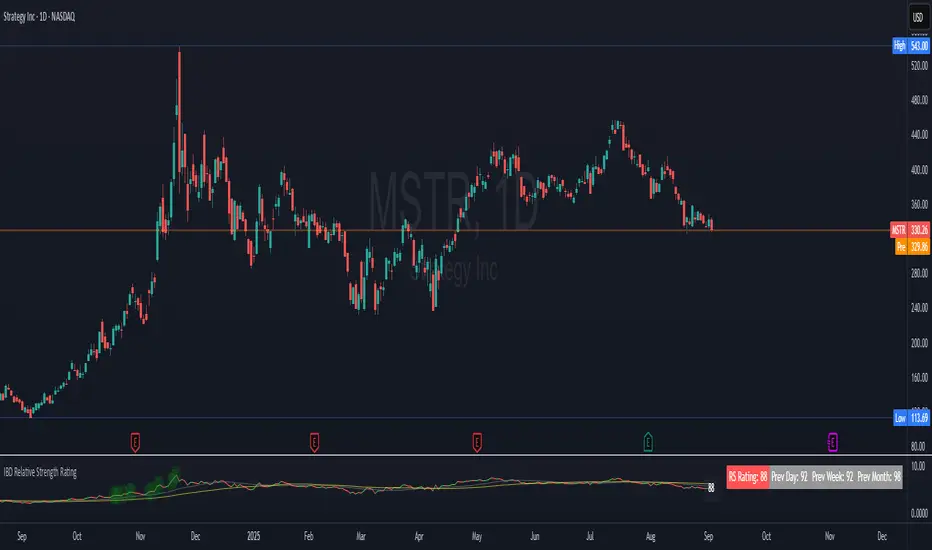Open the red earnings marker before November 2024
Screen dimensions: 932x550
pyautogui.click(x=136, y=442)
